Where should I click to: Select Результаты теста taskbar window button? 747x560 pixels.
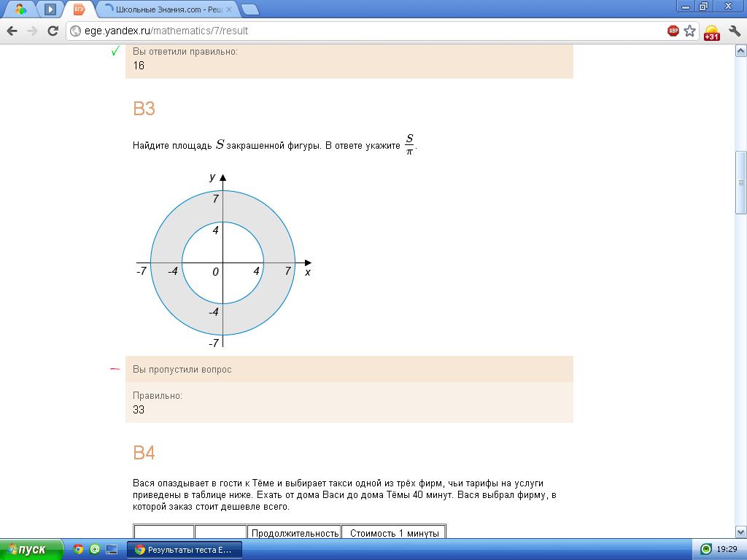185,550
